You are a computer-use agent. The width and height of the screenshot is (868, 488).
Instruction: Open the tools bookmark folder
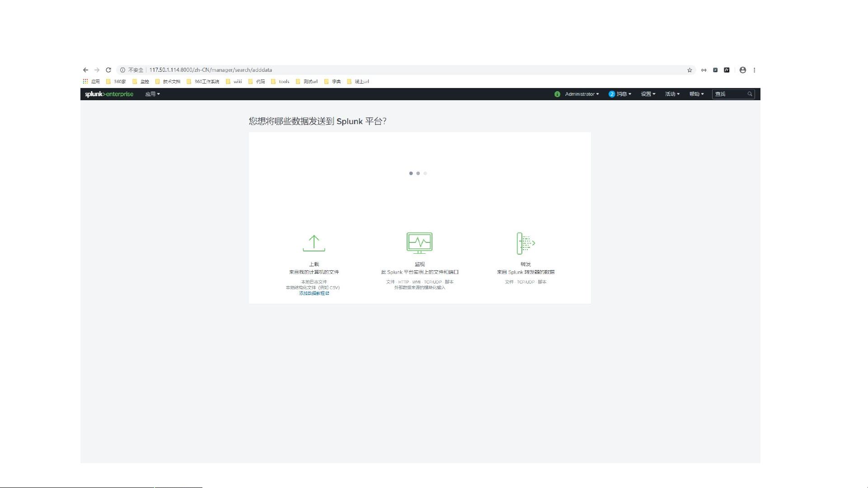coord(280,82)
